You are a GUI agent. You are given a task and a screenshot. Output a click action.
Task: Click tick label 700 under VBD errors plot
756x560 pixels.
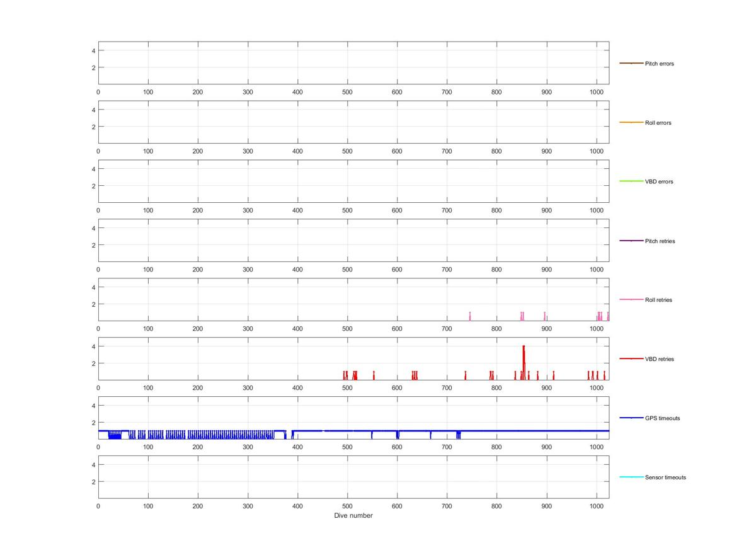[447, 210]
